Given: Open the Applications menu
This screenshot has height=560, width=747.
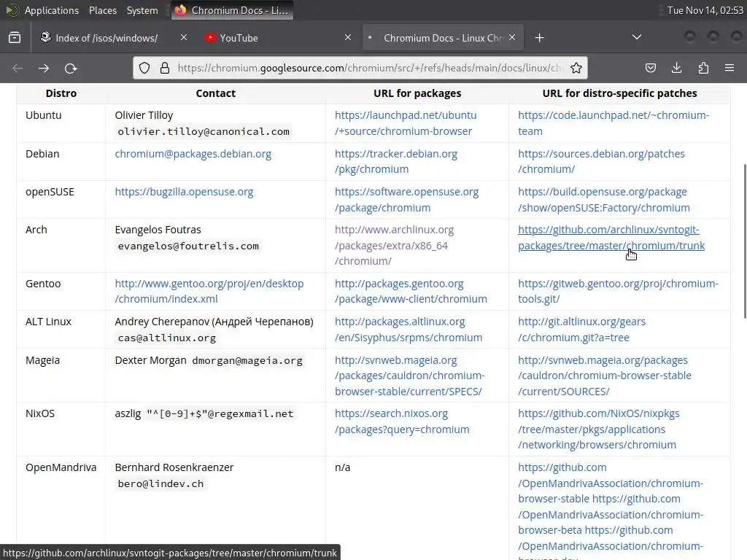Looking at the screenshot, I should pos(52,10).
